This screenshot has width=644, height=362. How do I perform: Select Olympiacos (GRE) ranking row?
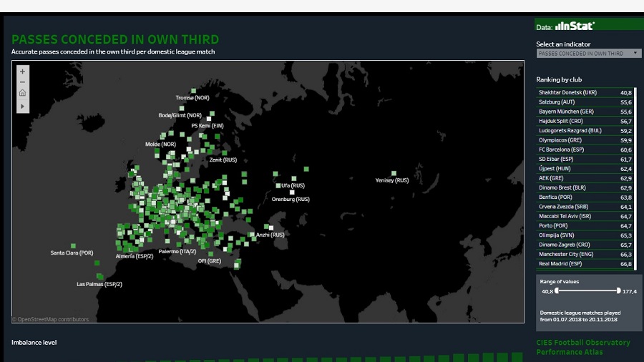coord(585,140)
